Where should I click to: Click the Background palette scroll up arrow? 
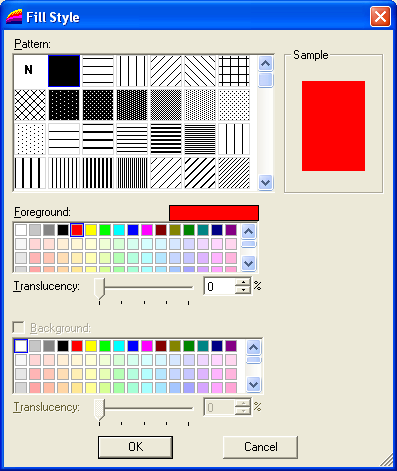(253, 348)
